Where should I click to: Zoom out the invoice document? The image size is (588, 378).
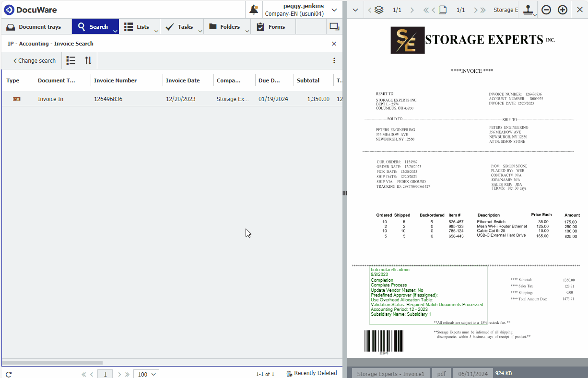pyautogui.click(x=546, y=10)
